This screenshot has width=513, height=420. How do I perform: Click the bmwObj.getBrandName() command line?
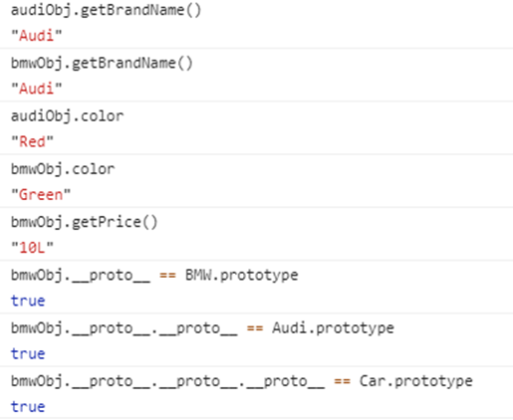pyautogui.click(x=102, y=64)
